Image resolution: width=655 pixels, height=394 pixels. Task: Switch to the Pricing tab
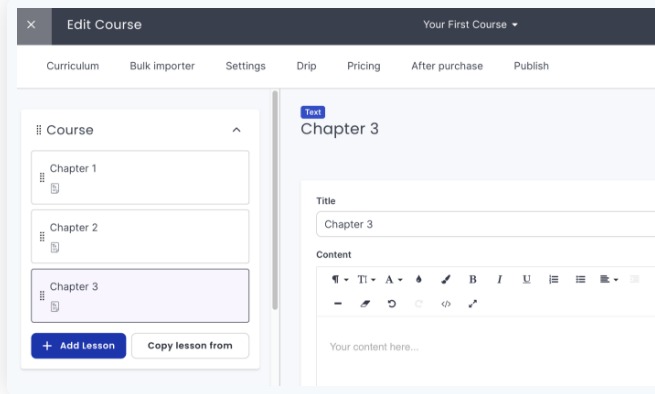363,66
